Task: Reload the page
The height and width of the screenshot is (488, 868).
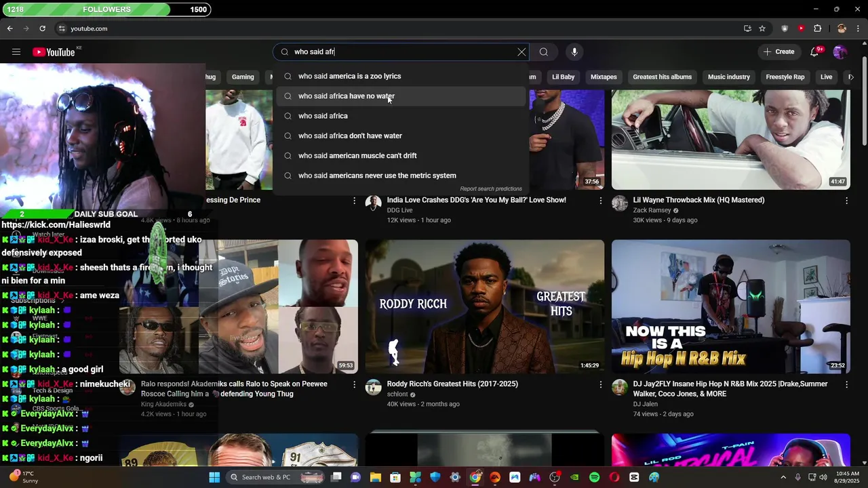Action: pos(42,28)
